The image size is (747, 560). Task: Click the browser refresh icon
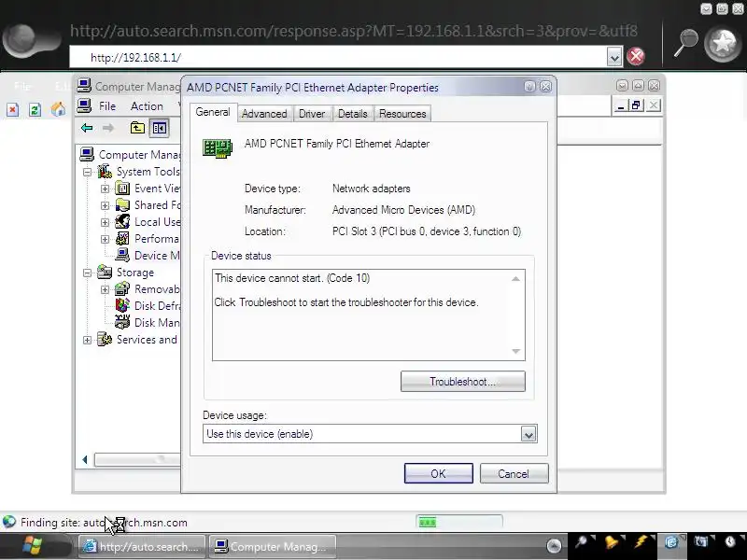coord(35,110)
